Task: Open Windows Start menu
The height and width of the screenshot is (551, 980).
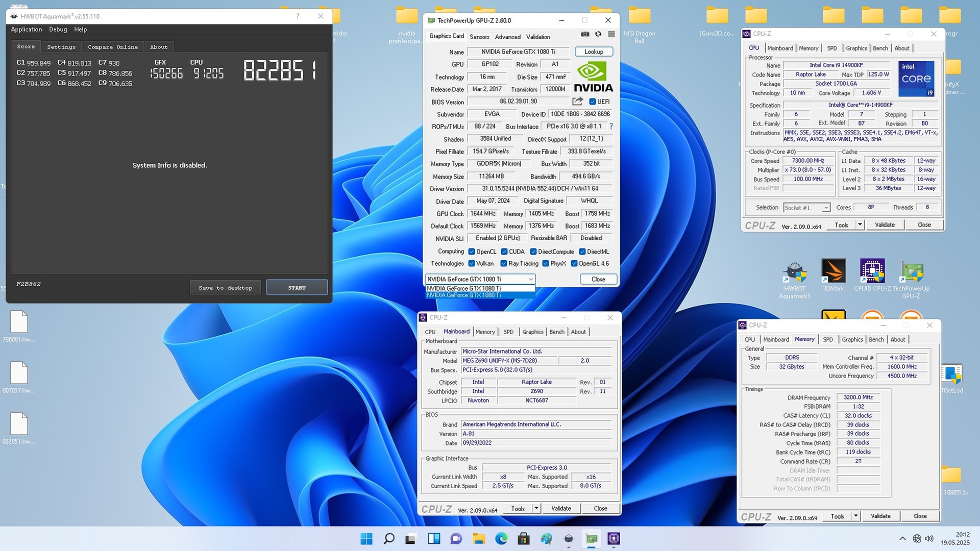Action: click(x=366, y=538)
